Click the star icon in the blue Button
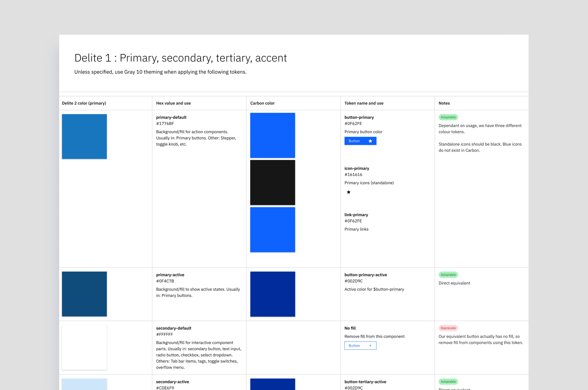The image size is (588, 390). pyautogui.click(x=370, y=141)
